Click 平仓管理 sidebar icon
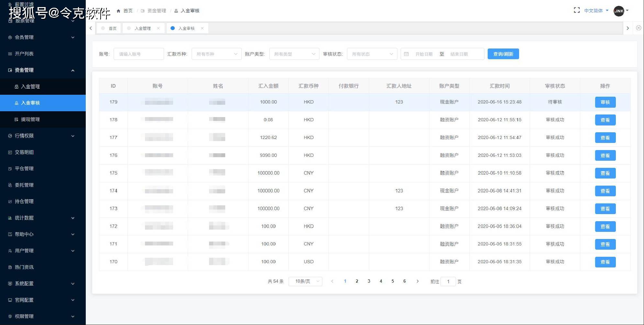The width and height of the screenshot is (644, 325). pos(10,168)
